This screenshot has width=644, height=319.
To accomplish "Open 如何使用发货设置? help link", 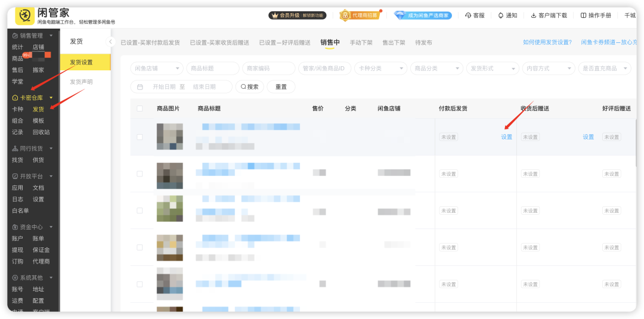I will coord(547,42).
